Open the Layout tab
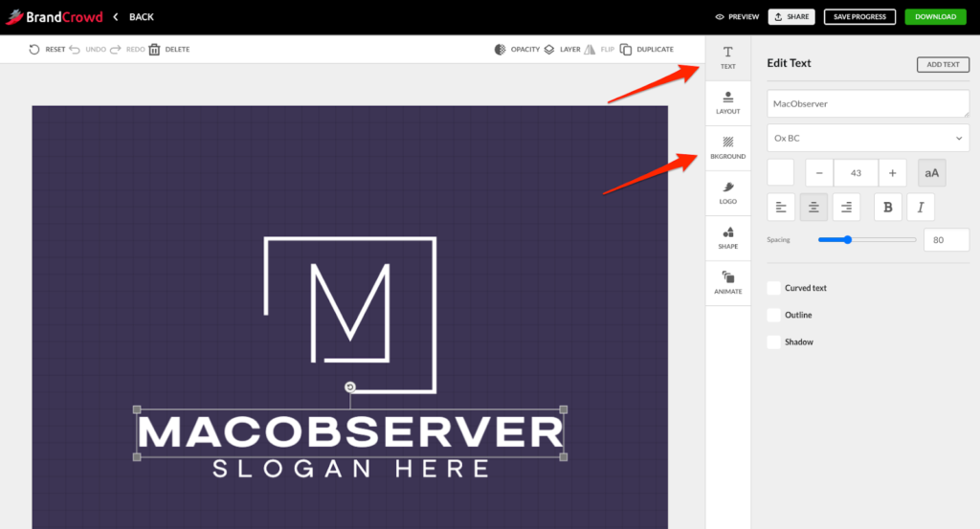Image resolution: width=980 pixels, height=529 pixels. pyautogui.click(x=728, y=103)
